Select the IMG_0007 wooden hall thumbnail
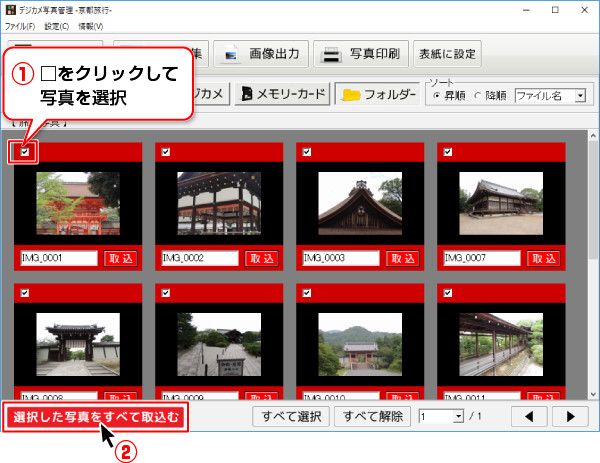Image resolution: width=600 pixels, height=463 pixels. click(501, 203)
